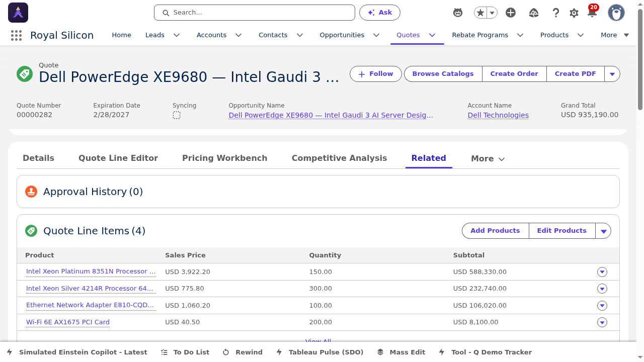Click Add Products button

(x=495, y=231)
